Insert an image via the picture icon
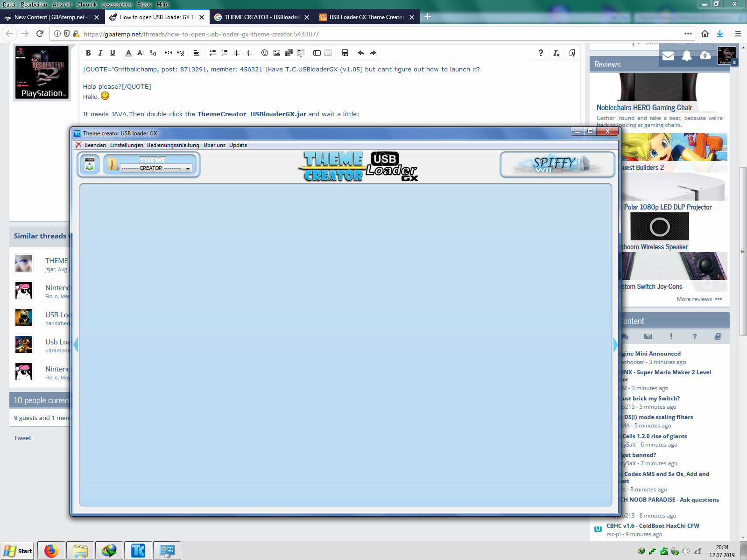 (x=277, y=53)
